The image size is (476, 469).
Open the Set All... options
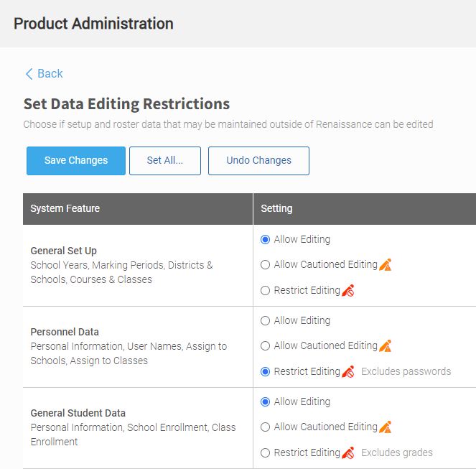pyautogui.click(x=165, y=161)
